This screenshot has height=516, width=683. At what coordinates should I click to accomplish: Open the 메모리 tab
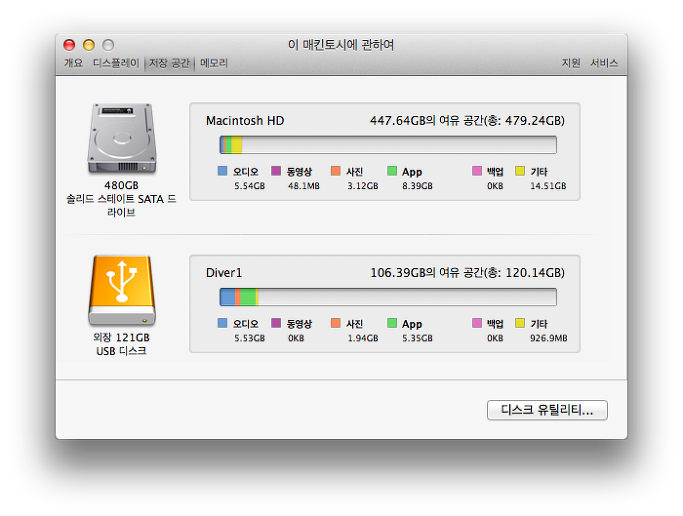tap(214, 63)
